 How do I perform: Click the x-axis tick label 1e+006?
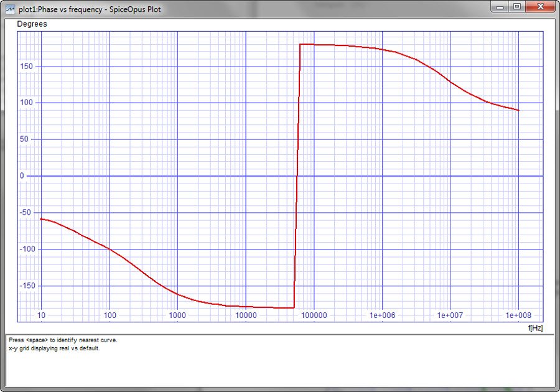382,315
